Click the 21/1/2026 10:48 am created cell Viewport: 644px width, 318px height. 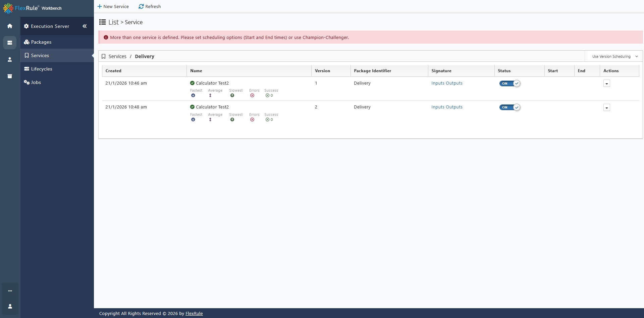tap(126, 107)
